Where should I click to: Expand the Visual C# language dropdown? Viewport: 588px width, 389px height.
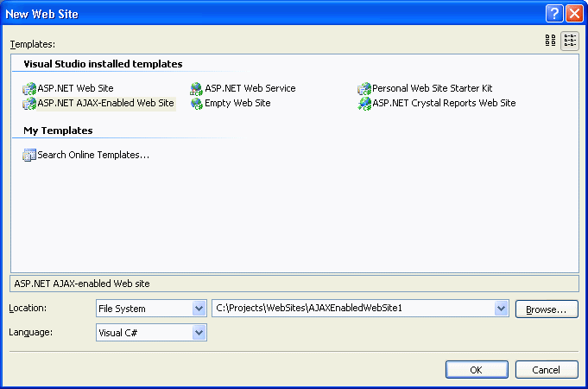click(x=199, y=333)
